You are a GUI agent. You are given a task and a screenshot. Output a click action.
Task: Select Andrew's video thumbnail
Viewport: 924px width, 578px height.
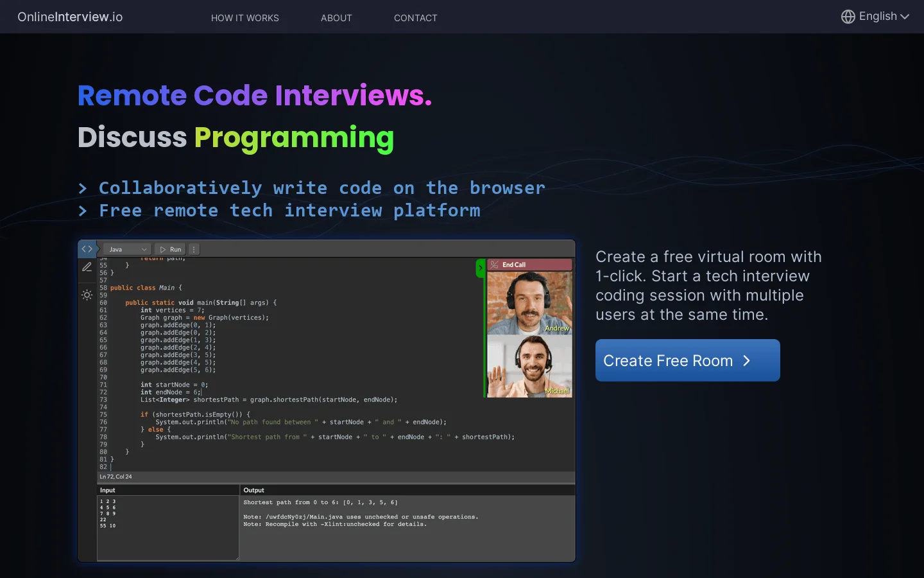[x=529, y=302]
